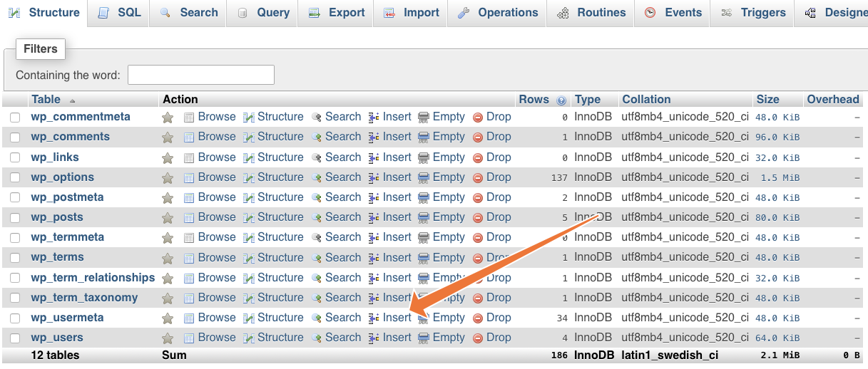Tick the wp_users table checkbox
The width and height of the screenshot is (868, 369).
click(x=15, y=338)
